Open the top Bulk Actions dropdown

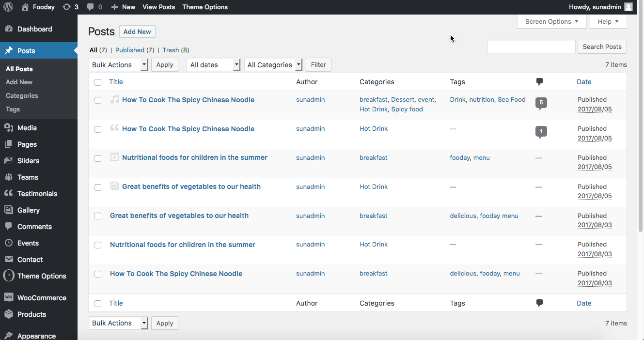pos(118,65)
